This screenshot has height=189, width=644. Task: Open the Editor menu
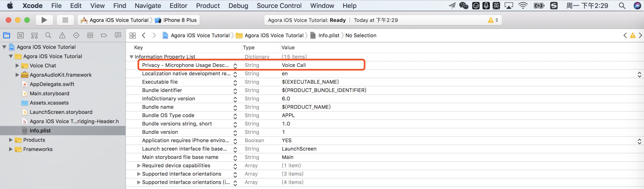(178, 5)
